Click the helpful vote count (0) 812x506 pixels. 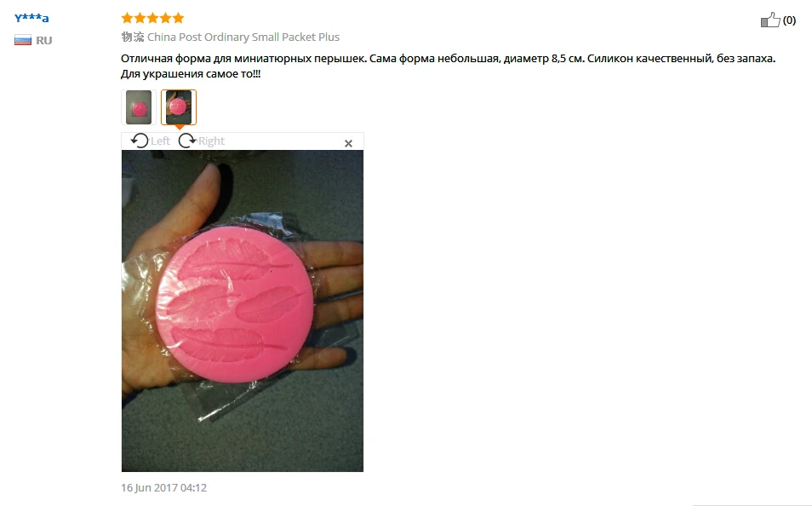[x=789, y=20]
